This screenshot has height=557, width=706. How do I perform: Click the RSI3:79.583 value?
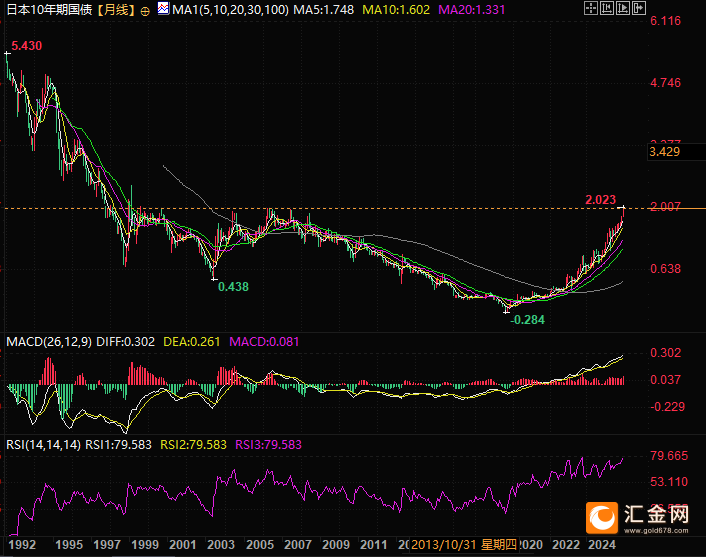[268, 445]
